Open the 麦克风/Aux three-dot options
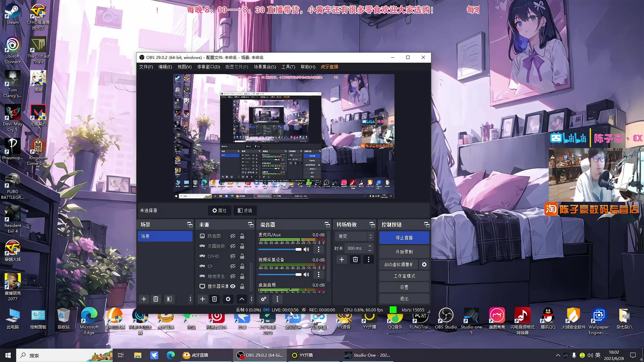The image size is (644, 362). (x=319, y=249)
